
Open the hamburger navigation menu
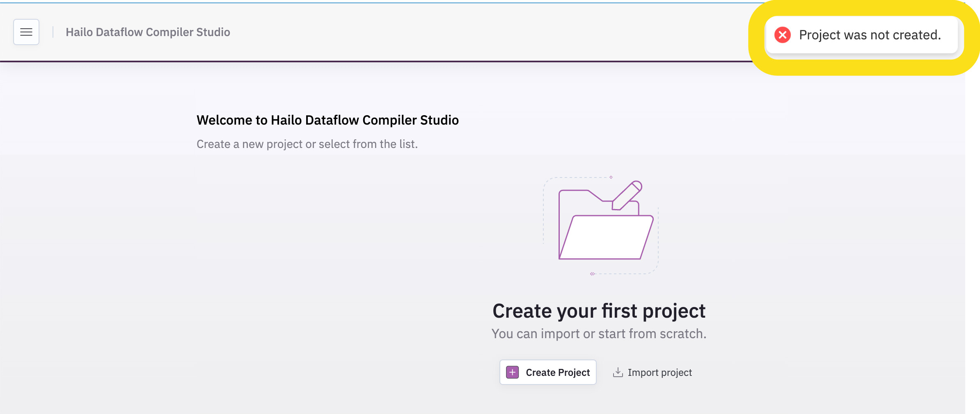pyautogui.click(x=26, y=32)
